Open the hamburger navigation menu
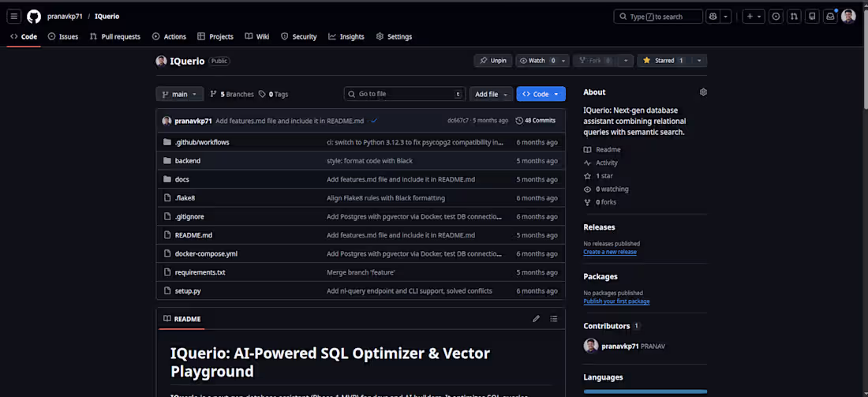The width and height of the screenshot is (868, 397). pos(14,17)
